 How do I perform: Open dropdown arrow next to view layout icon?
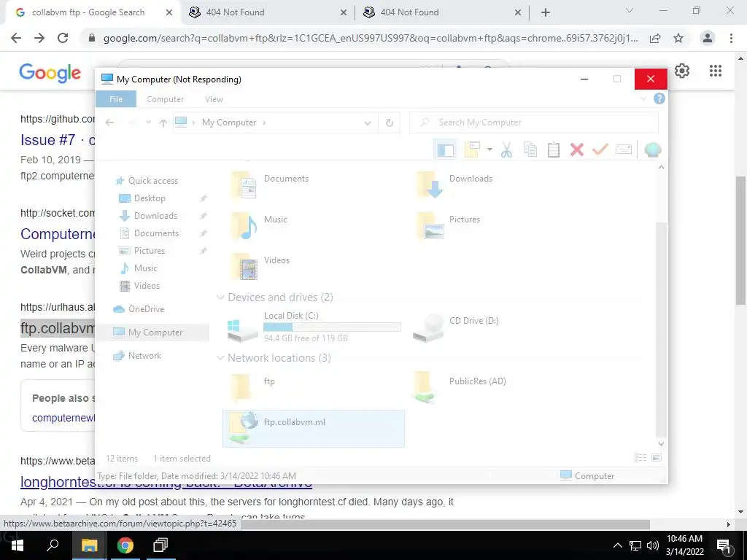[x=489, y=150]
